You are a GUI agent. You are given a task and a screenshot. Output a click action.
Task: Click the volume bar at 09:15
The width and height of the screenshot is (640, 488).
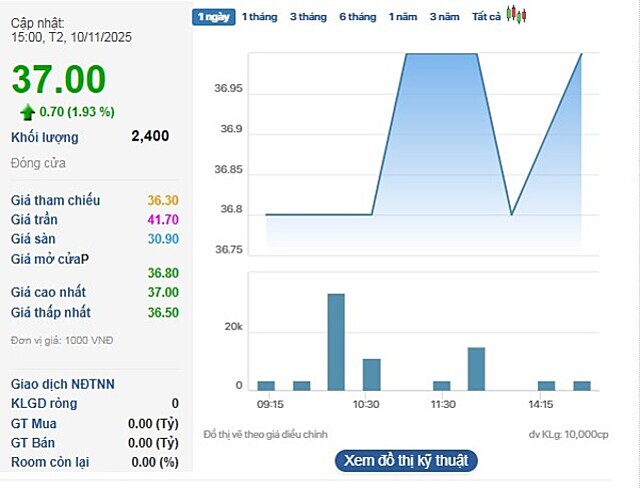[266, 385]
